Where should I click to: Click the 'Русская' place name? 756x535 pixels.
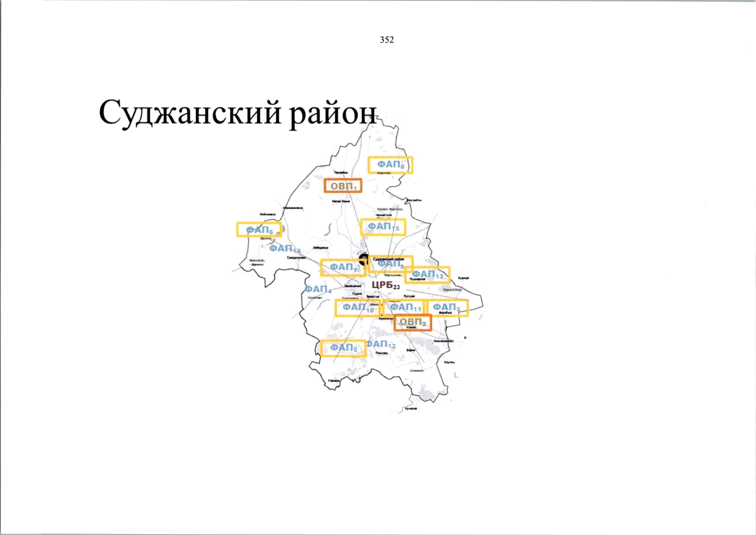409,296
